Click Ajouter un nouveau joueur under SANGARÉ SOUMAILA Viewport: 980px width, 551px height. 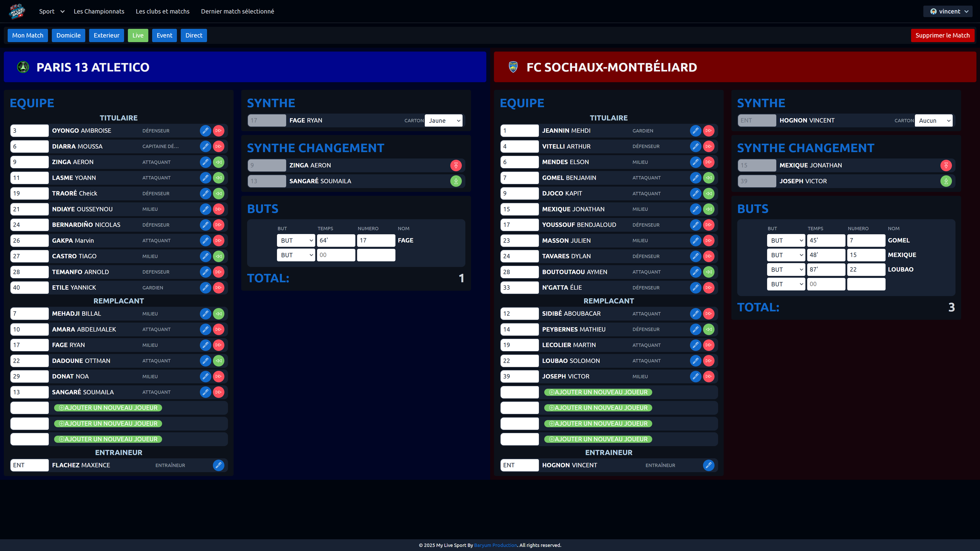pos(108,408)
